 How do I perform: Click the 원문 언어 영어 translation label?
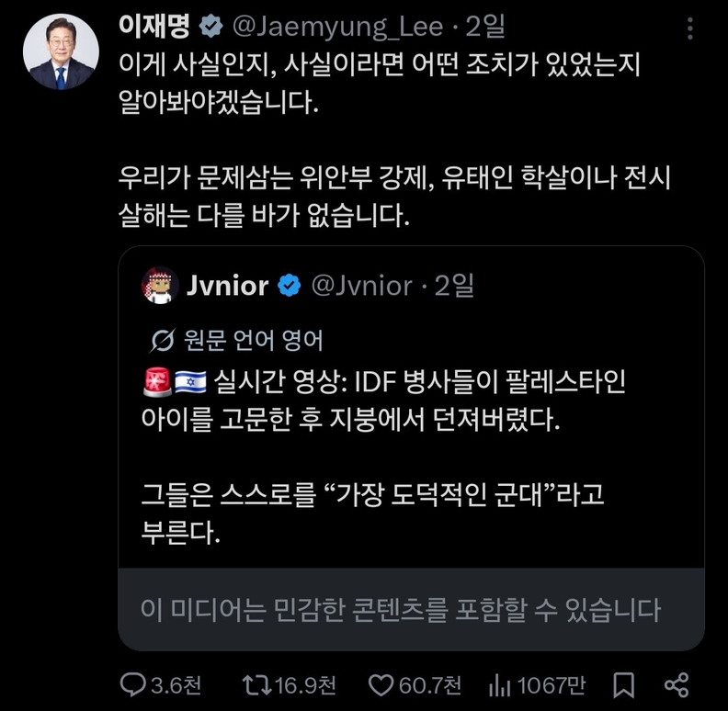click(251, 340)
